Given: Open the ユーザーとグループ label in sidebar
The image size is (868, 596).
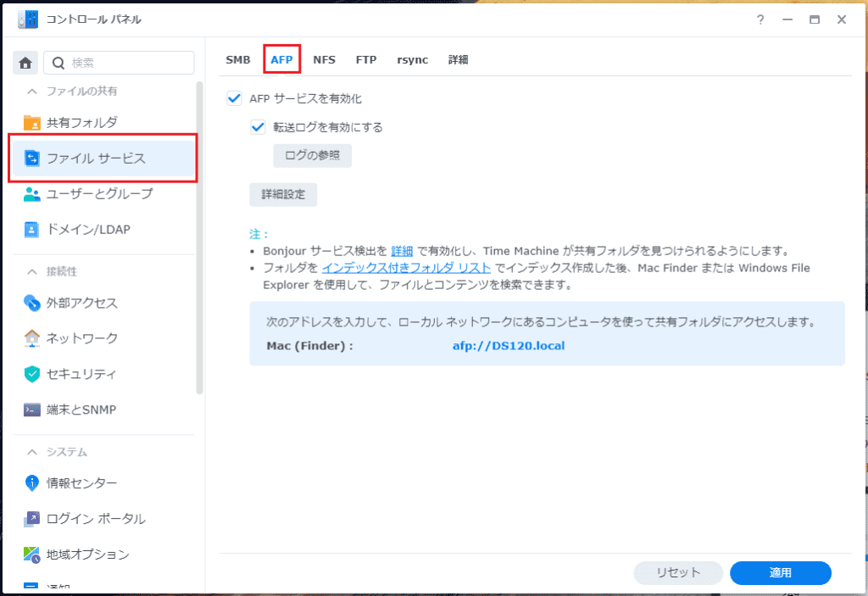Looking at the screenshot, I should click(100, 194).
